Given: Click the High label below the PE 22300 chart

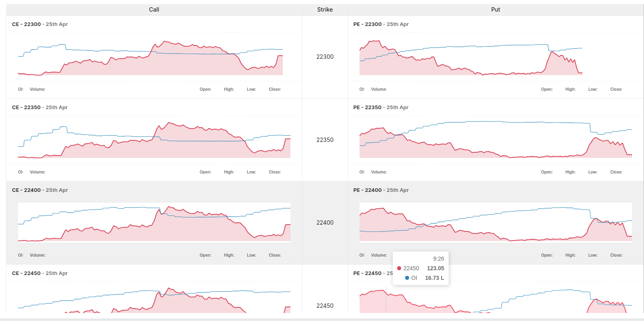Looking at the screenshot, I should tap(570, 89).
